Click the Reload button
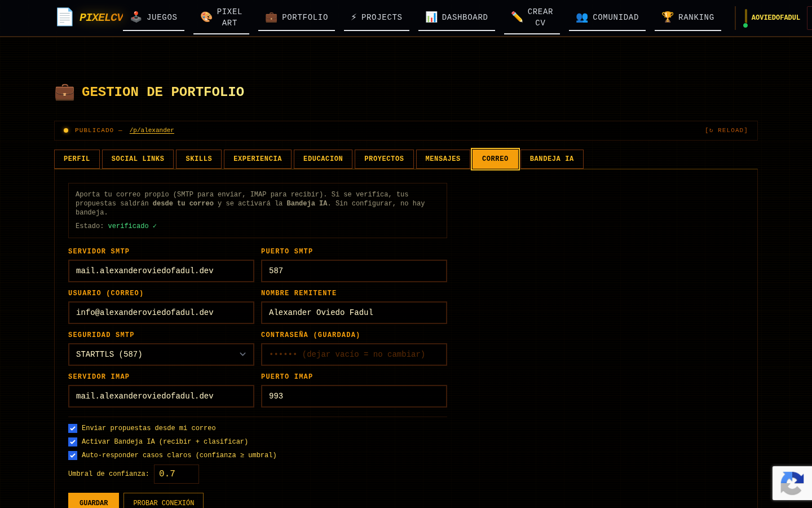 (x=726, y=130)
